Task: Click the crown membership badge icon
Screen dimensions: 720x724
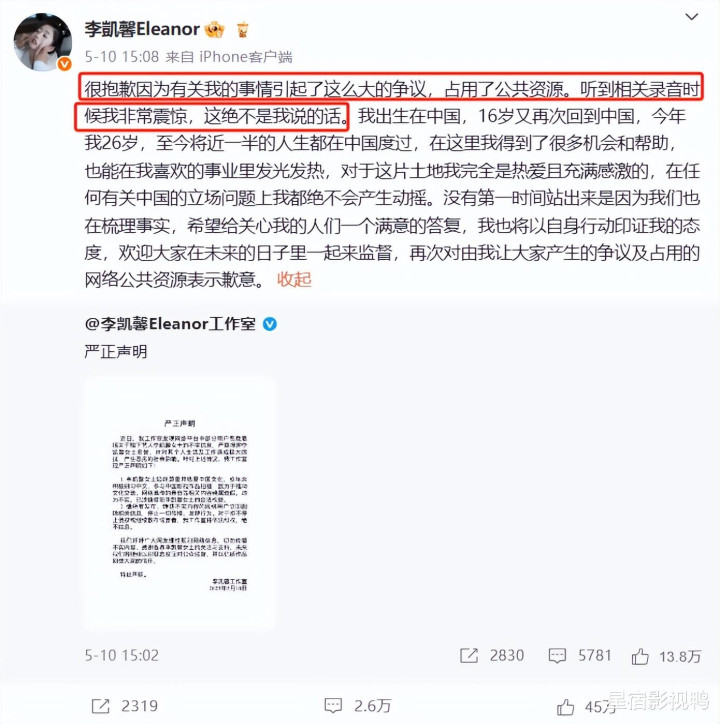Action: point(215,30)
